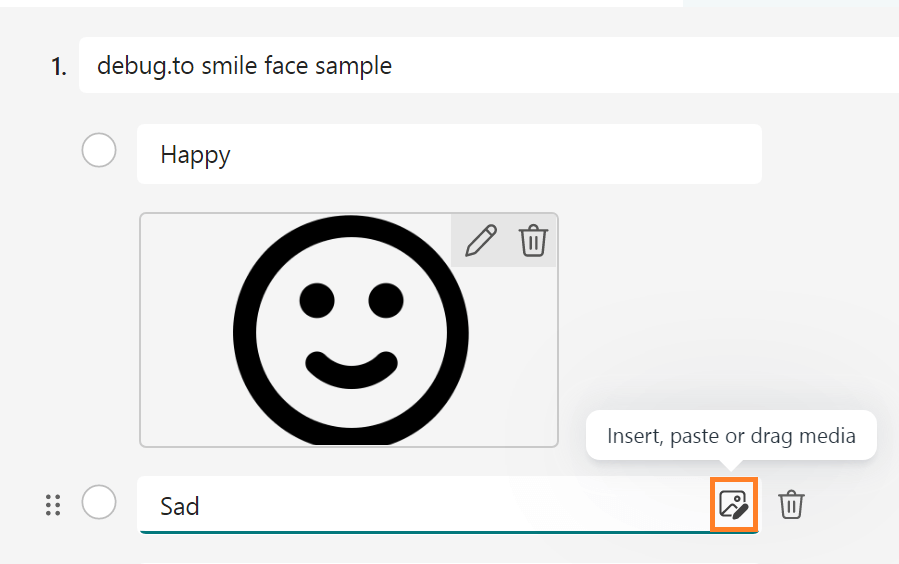Click the pencil icon to edit smiley image
This screenshot has height=564, width=899.
(481, 241)
